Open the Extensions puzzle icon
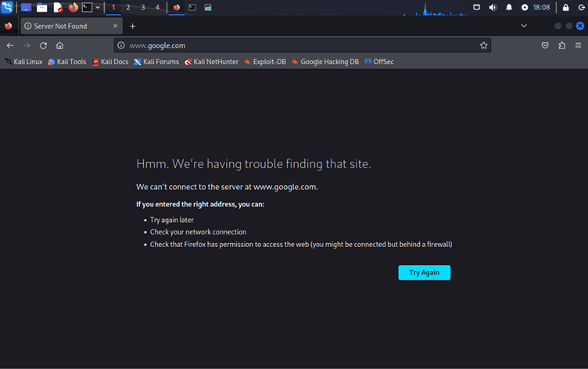The image size is (588, 369). [x=561, y=45]
